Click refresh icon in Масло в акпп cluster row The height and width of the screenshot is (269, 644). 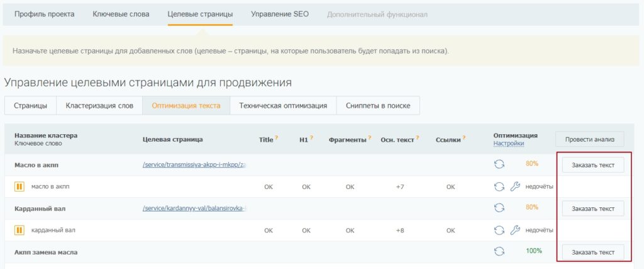499,164
